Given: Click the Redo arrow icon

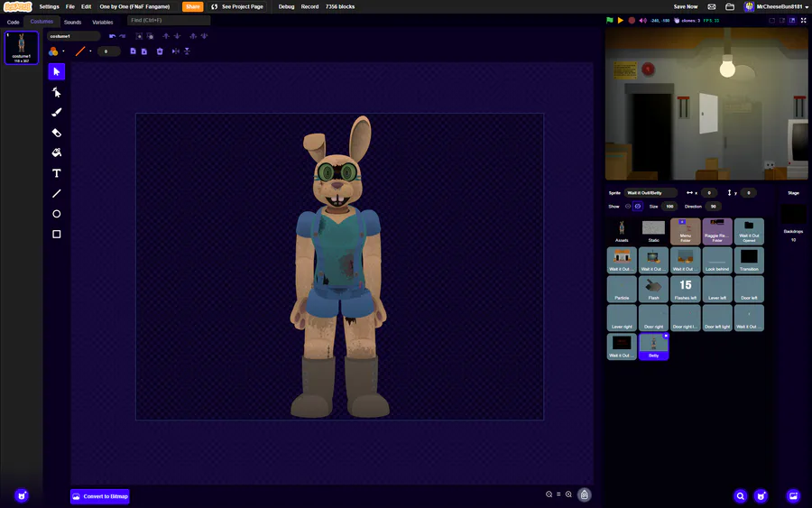Looking at the screenshot, I should click(x=122, y=36).
